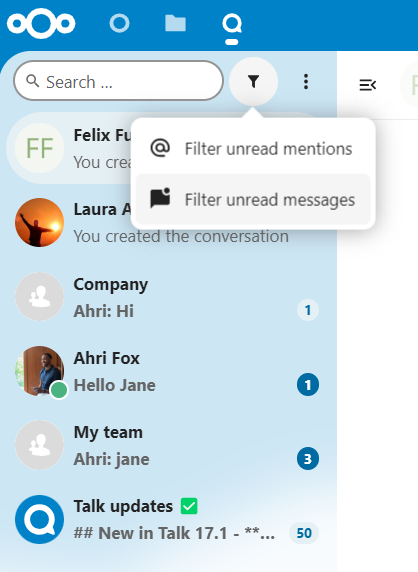Image resolution: width=418 pixels, height=572 pixels.
Task: Open the Ahri Fox conversation
Action: pos(167,371)
